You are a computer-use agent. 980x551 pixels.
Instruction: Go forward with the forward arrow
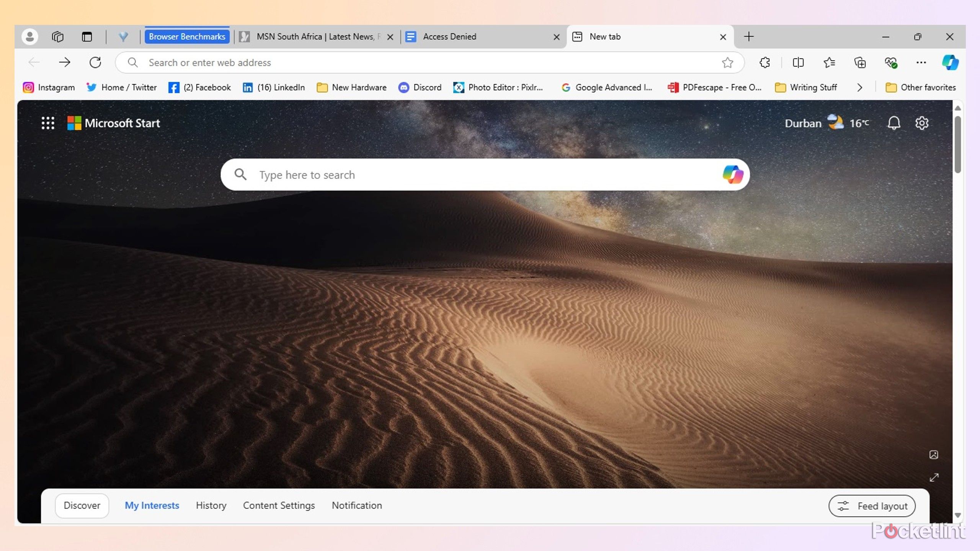point(64,62)
